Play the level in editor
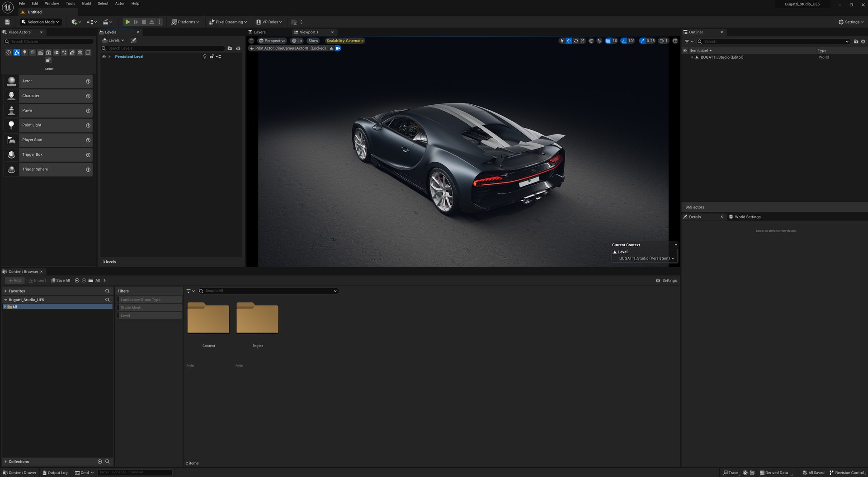The height and width of the screenshot is (477, 868). tap(127, 22)
